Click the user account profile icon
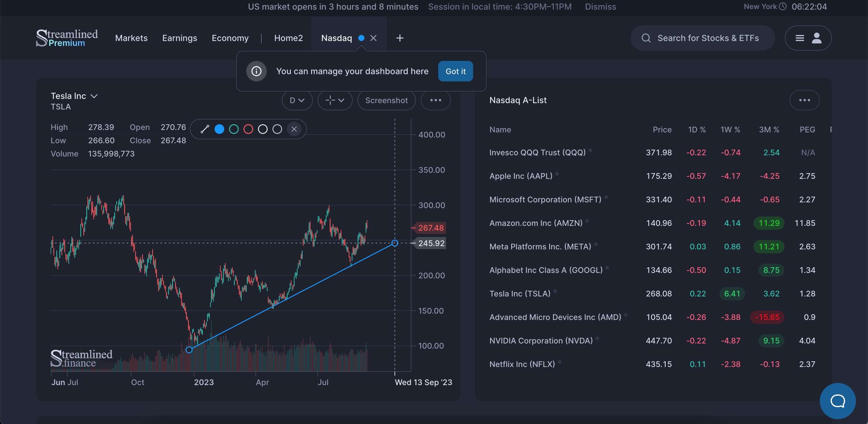The image size is (868, 424). 816,38
